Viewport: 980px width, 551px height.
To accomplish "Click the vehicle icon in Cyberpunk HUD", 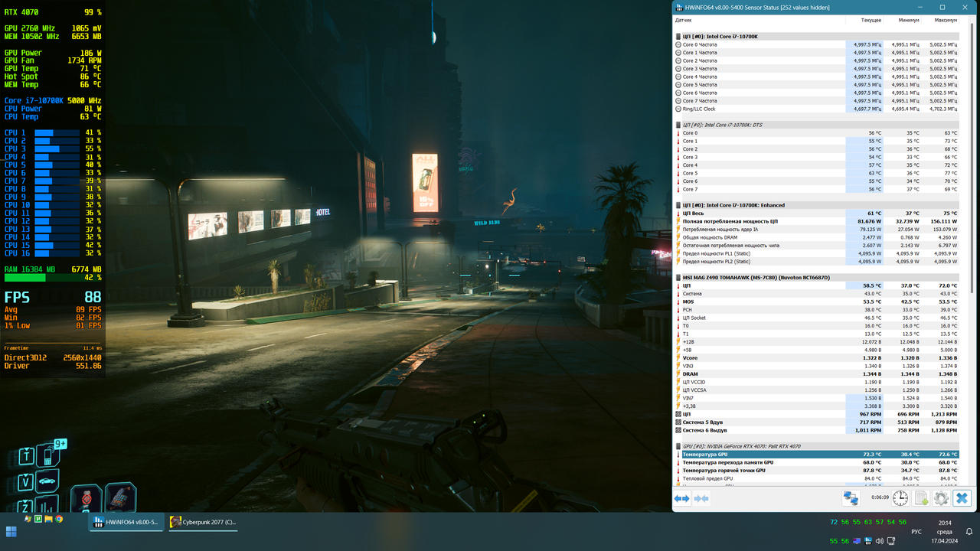I will pos(47,481).
